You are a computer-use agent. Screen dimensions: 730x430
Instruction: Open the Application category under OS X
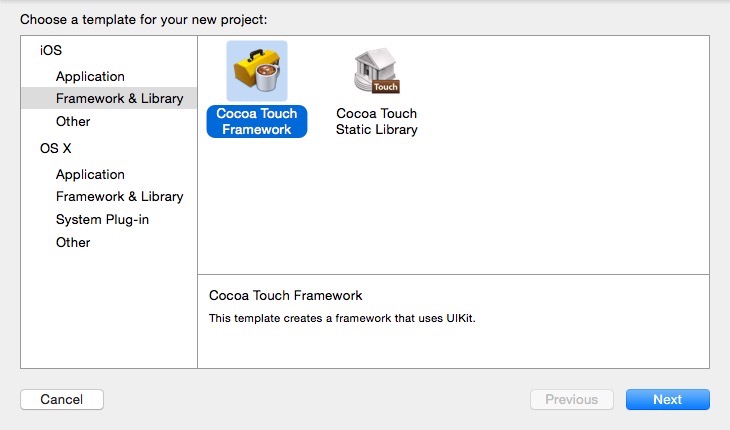90,175
